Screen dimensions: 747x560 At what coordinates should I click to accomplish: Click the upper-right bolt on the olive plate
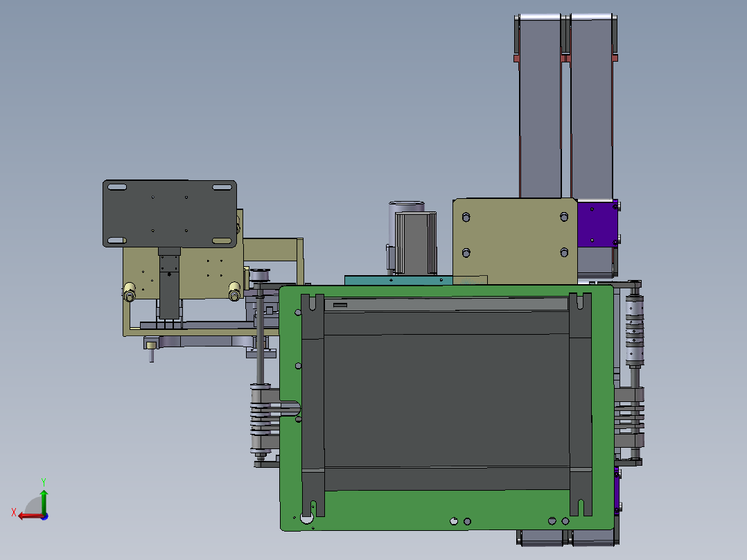click(x=564, y=217)
